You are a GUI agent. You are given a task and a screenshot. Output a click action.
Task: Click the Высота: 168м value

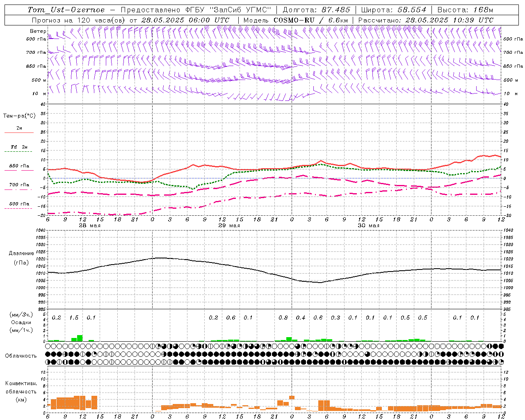(465, 10)
